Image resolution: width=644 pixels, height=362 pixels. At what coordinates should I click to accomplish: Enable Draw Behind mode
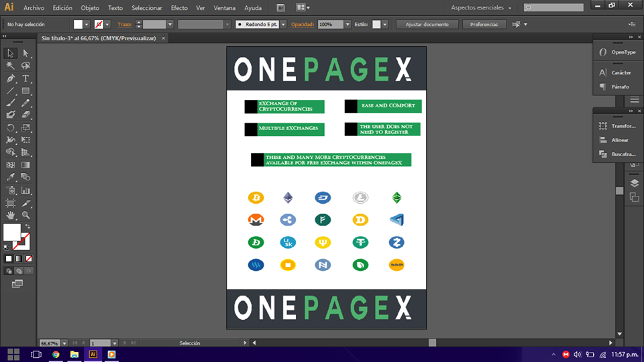pos(19,271)
